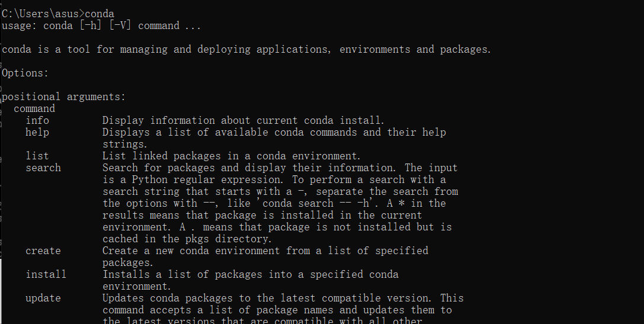644x324 pixels.
Task: Click 'Updates conda packages to the latest compatible' line
Action: point(283,298)
